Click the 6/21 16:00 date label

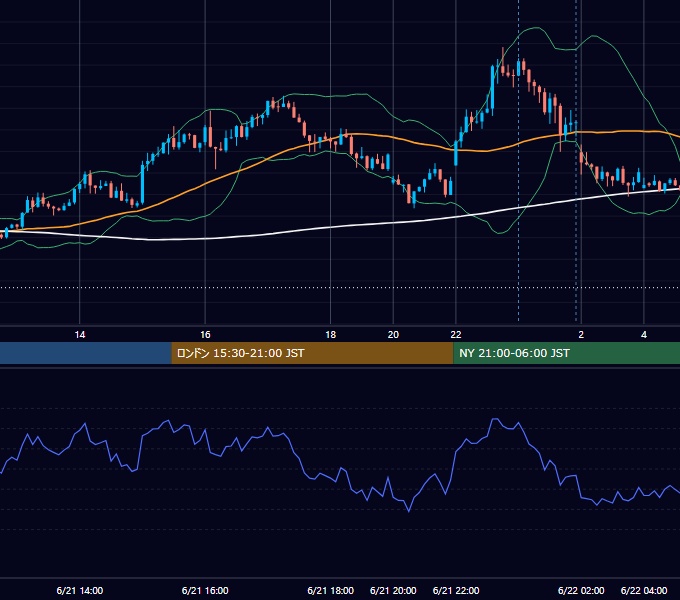[205, 590]
